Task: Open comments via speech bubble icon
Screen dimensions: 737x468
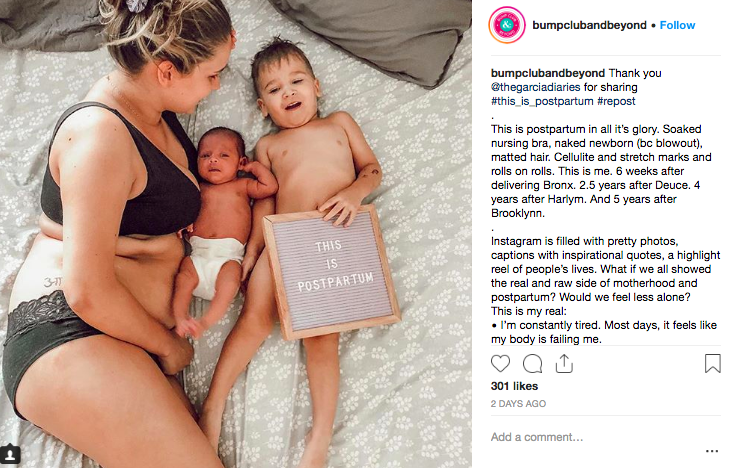Action: [x=533, y=364]
